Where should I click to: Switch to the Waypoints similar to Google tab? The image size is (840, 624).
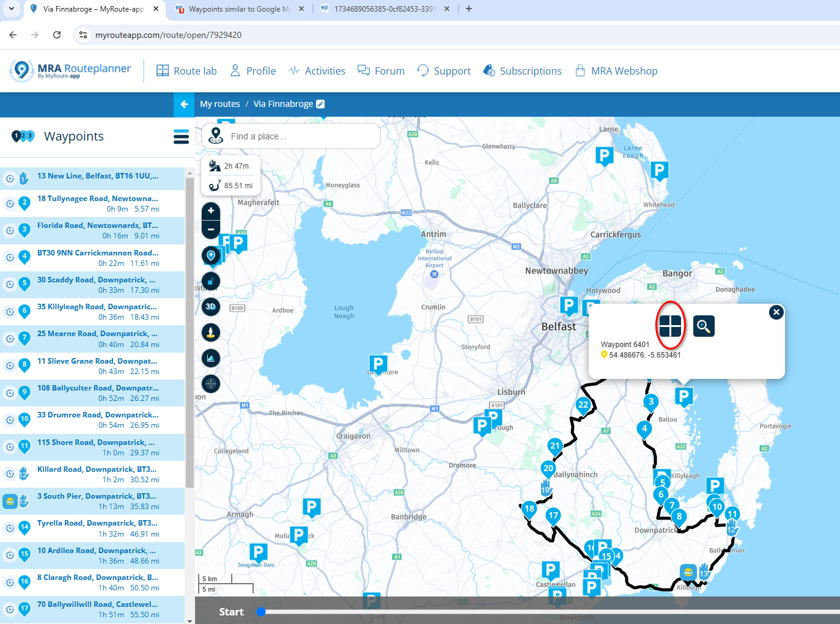(x=238, y=9)
